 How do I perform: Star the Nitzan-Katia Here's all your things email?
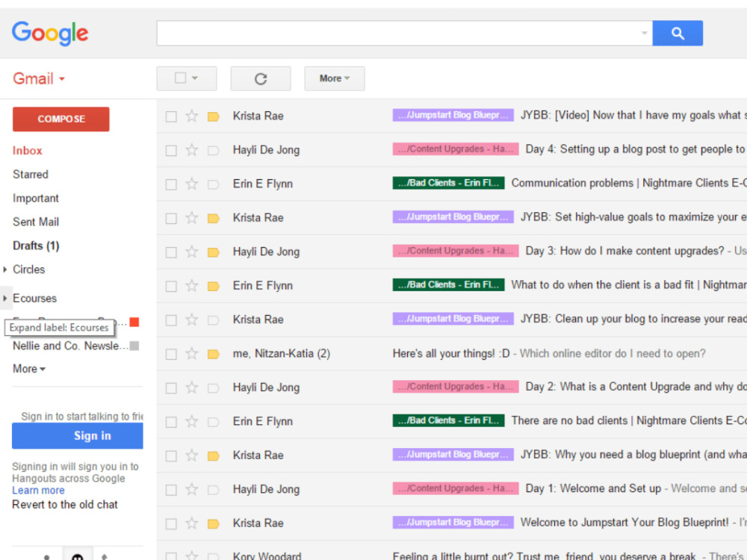click(191, 353)
